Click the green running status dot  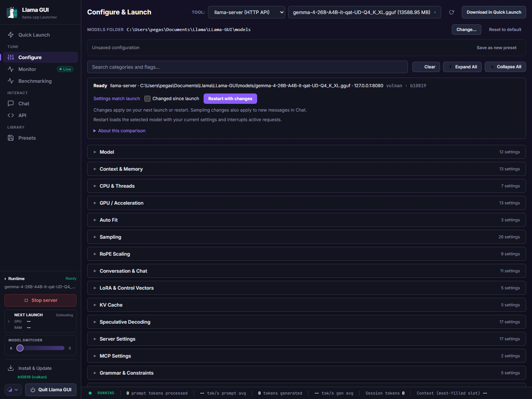90,393
